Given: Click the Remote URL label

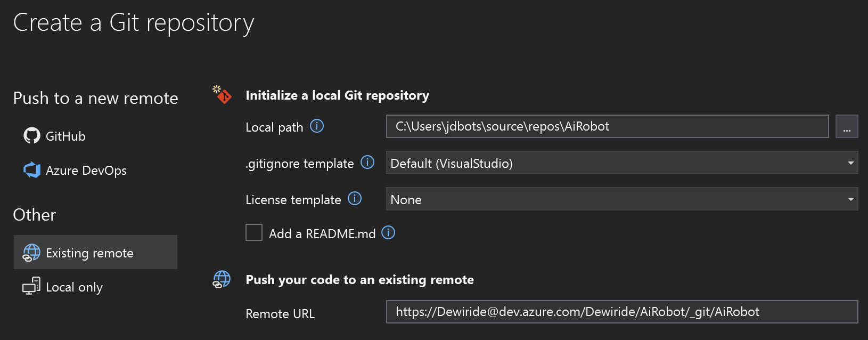Looking at the screenshot, I should [280, 314].
